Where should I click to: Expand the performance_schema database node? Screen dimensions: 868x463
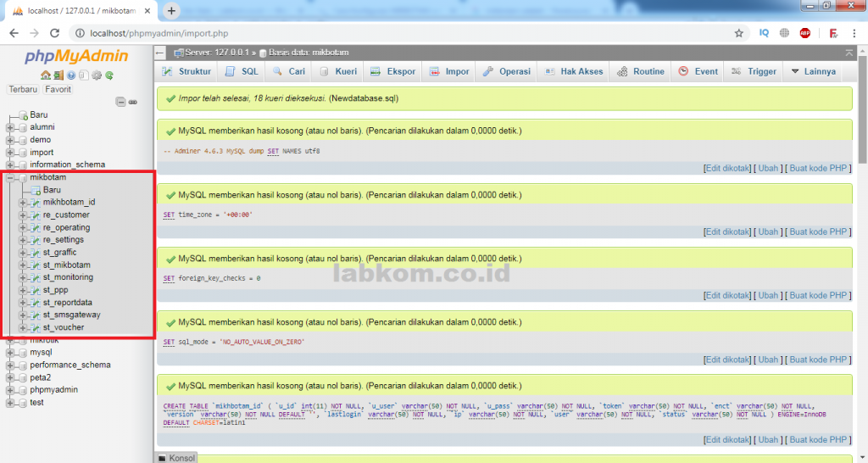coord(10,365)
